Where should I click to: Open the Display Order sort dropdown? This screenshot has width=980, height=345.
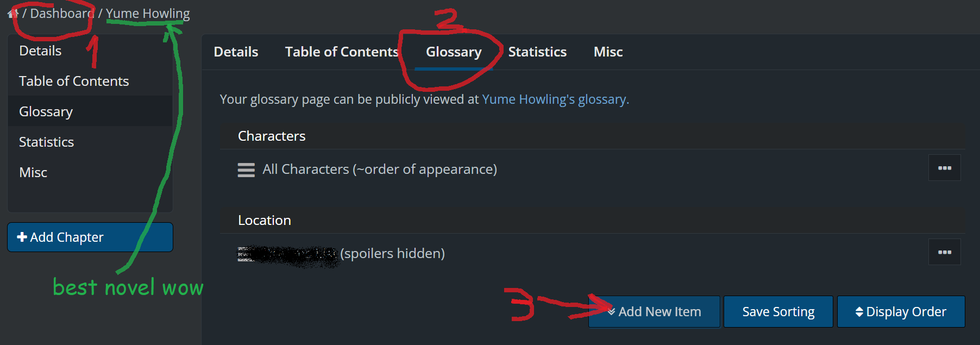coord(901,312)
